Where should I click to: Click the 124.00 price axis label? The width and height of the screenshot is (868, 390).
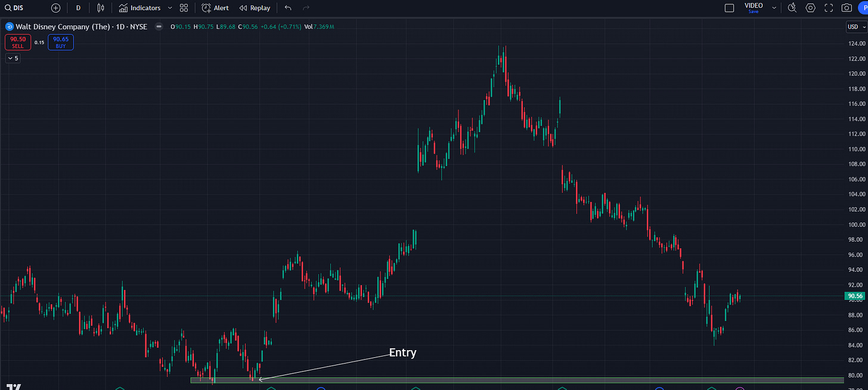click(x=857, y=43)
